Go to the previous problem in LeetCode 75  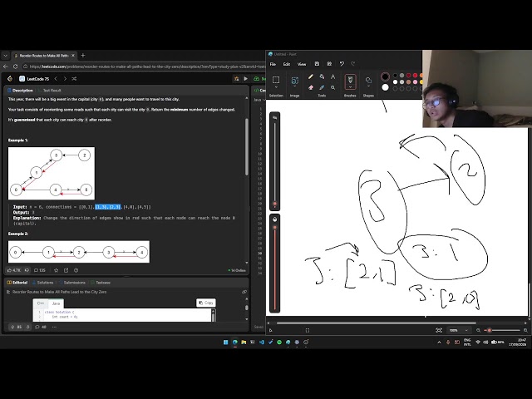(56, 79)
